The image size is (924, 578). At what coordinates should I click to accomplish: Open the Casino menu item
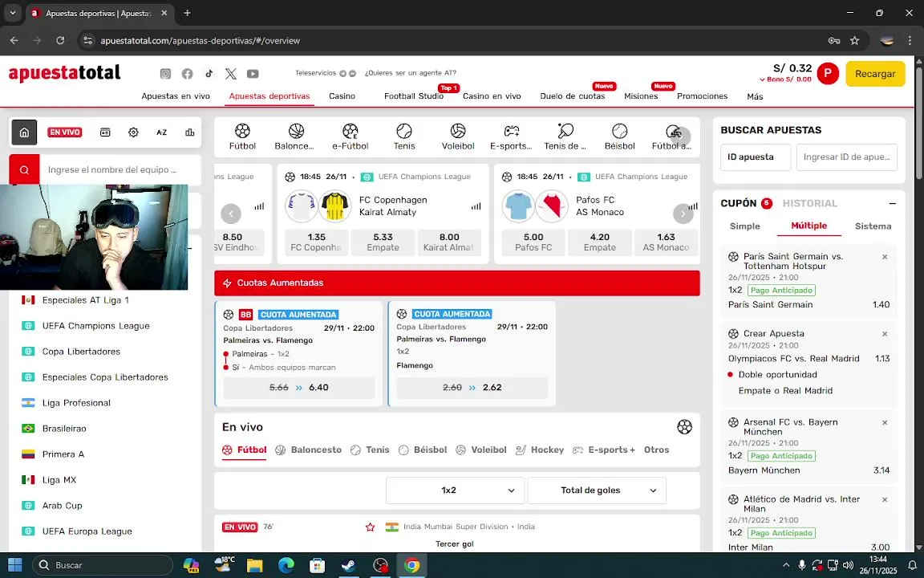coord(342,96)
